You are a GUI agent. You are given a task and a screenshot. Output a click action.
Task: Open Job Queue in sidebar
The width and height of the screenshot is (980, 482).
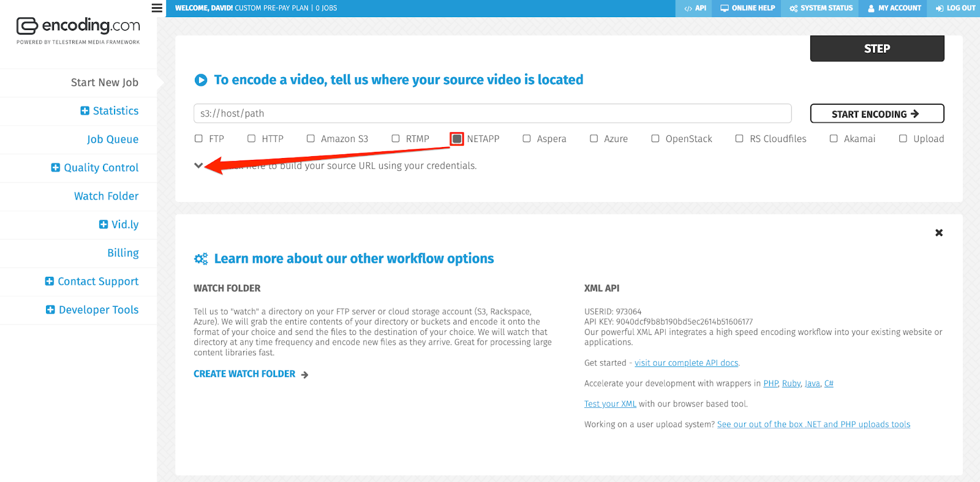113,140
